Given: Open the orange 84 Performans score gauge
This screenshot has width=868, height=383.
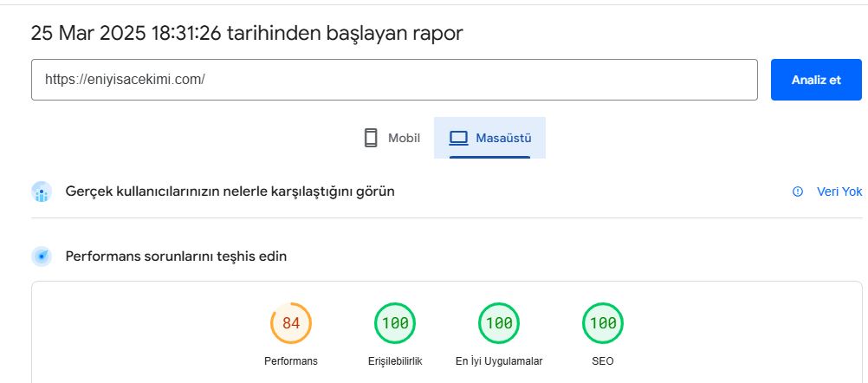Looking at the screenshot, I should (x=291, y=323).
